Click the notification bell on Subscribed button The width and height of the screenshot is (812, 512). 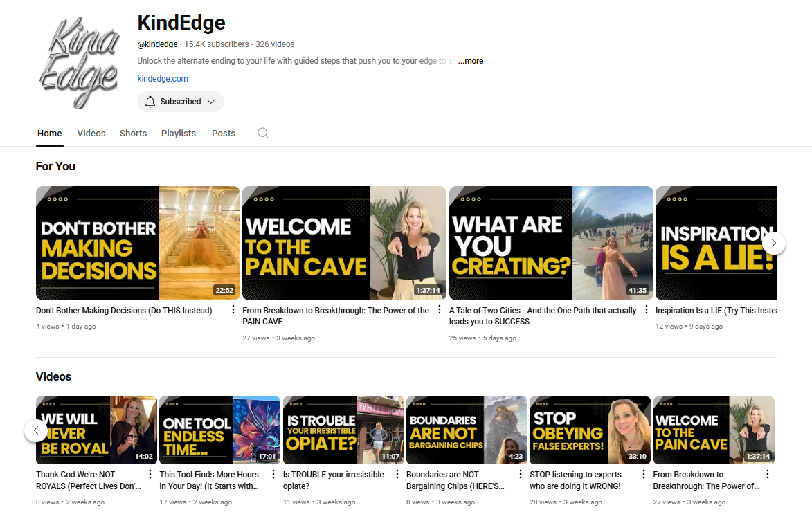coord(150,102)
